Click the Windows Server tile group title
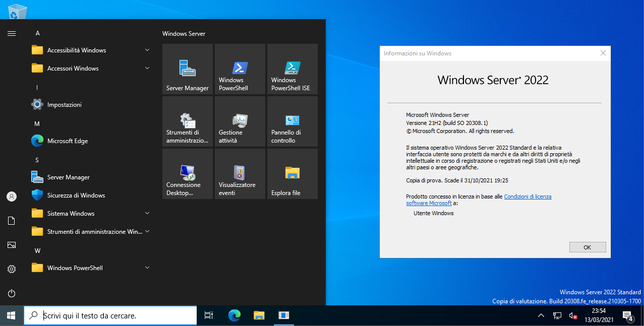Screen dimensions: 644x326 click(184, 34)
